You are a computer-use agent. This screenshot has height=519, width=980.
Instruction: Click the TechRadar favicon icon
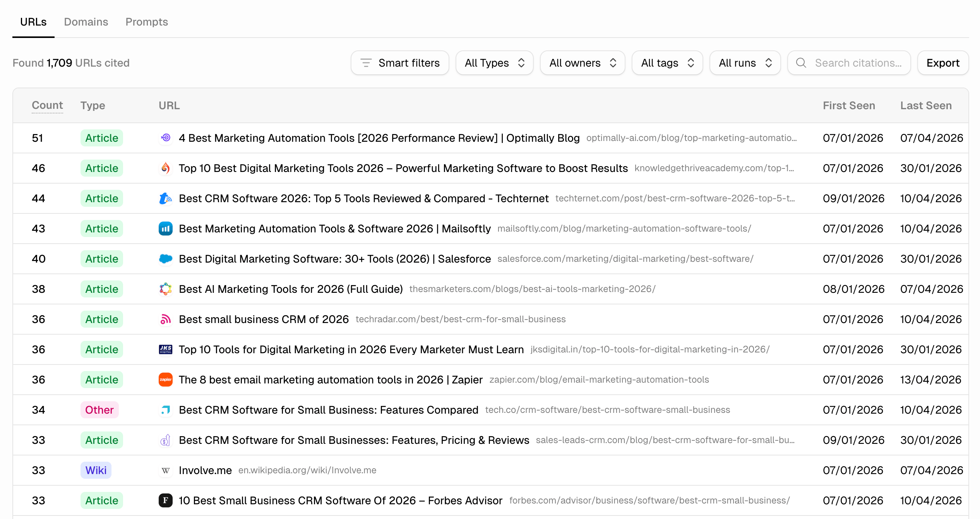[166, 319]
